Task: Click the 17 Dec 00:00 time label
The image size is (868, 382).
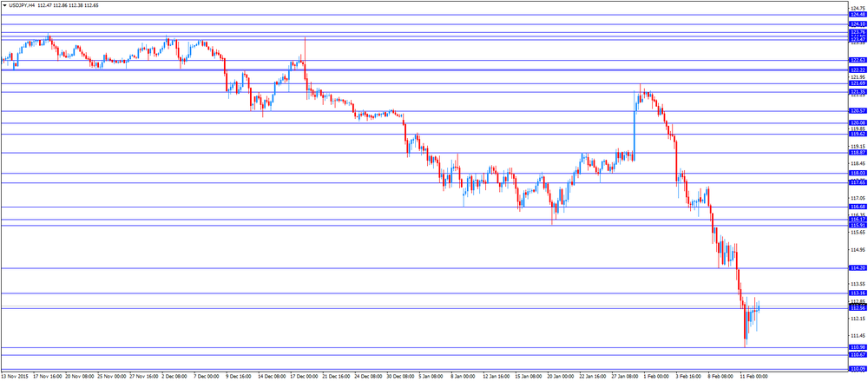Action: (303, 377)
